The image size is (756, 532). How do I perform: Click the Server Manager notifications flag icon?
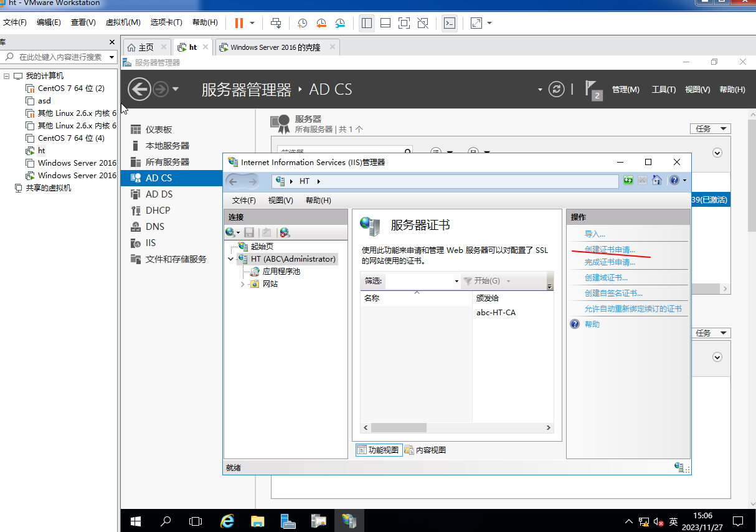[593, 90]
